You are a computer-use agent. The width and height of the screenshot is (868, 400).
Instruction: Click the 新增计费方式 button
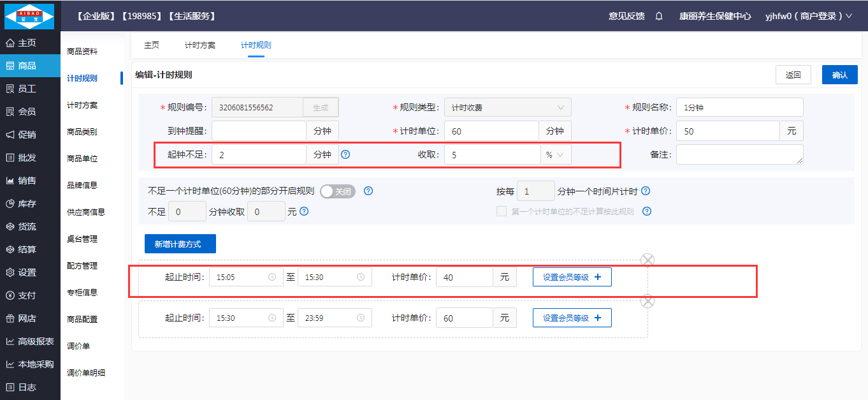[x=180, y=244]
